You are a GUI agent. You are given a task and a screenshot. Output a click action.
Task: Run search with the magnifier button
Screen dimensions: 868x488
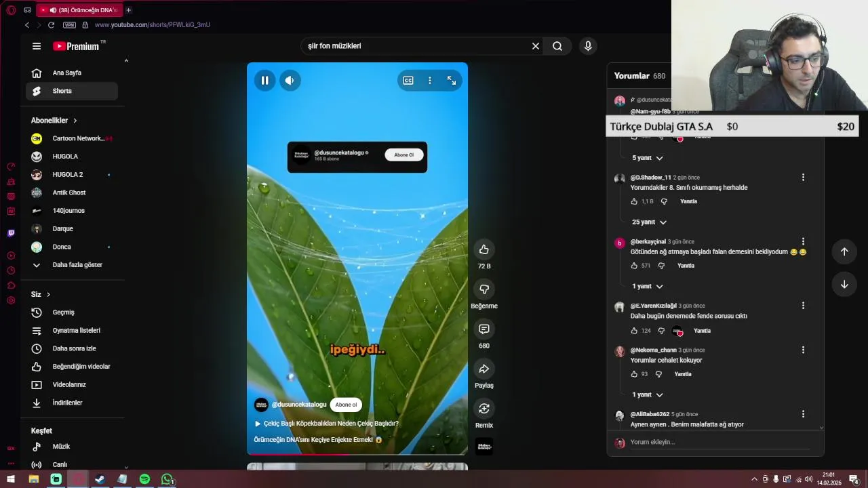[x=557, y=46]
